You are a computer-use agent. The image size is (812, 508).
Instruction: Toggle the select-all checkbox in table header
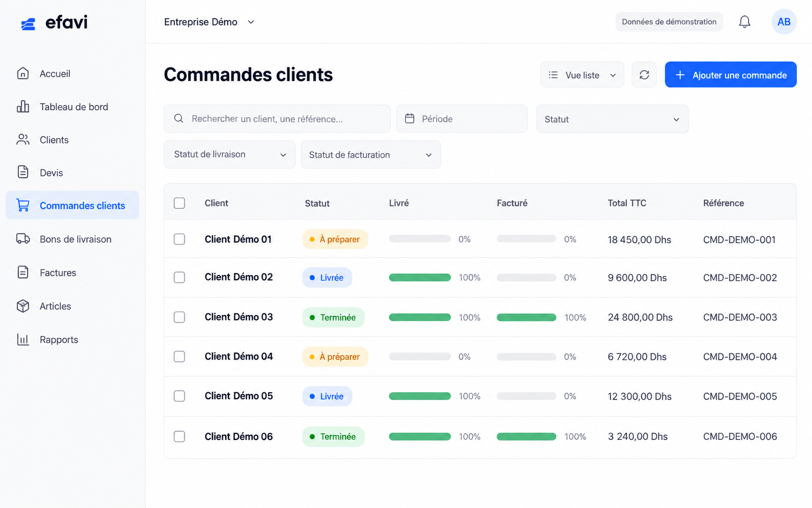click(179, 203)
